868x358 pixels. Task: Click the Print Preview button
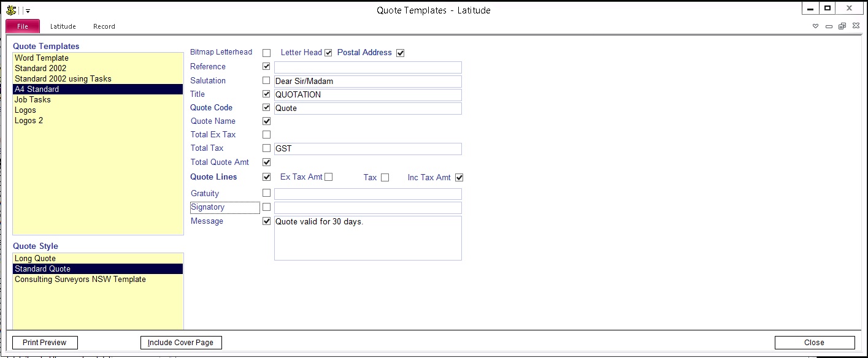pos(45,343)
